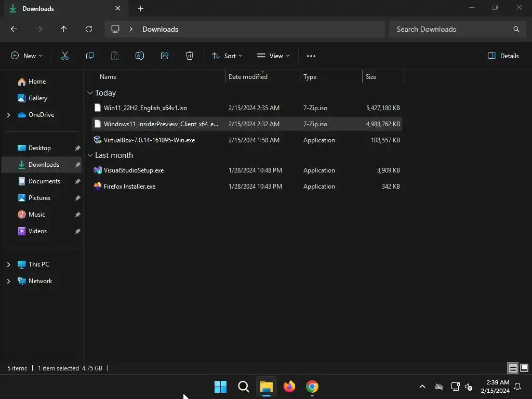This screenshot has height=399, width=532.
Task: Unpin Documents via its pin icon
Action: 78,181
